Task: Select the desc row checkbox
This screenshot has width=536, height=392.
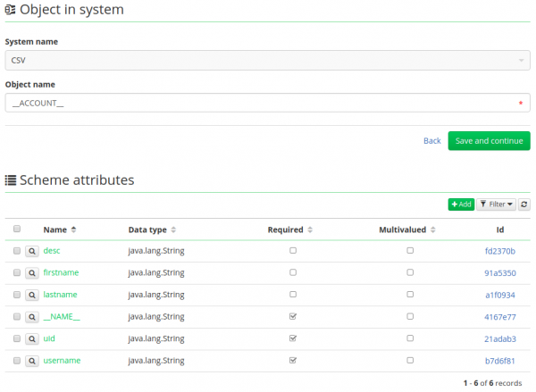Action: click(x=17, y=251)
